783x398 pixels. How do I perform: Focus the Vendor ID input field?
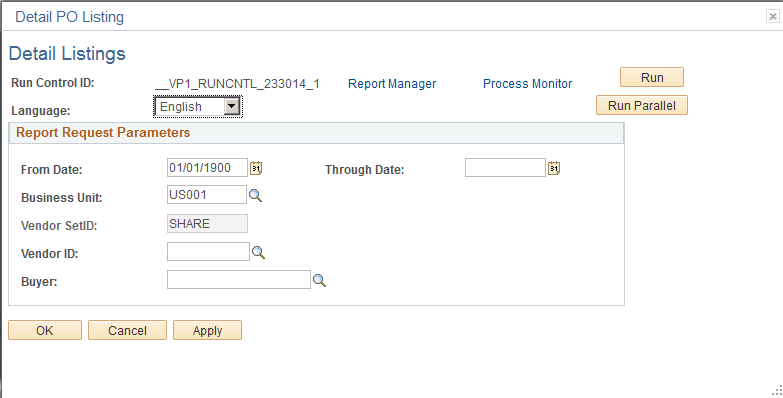(208, 252)
